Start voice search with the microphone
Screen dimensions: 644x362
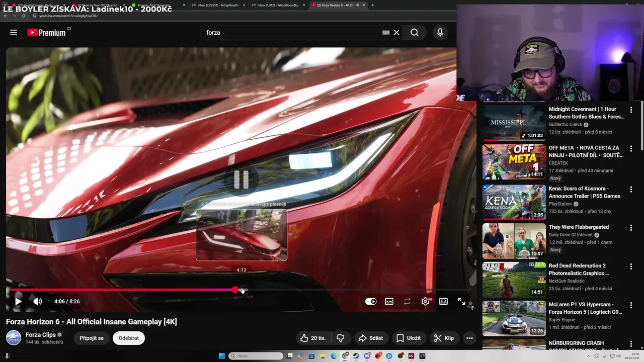click(x=440, y=33)
